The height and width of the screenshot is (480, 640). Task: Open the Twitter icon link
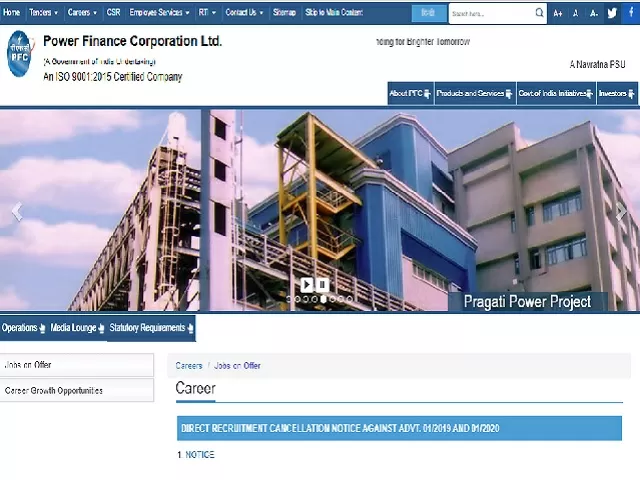[x=612, y=13]
